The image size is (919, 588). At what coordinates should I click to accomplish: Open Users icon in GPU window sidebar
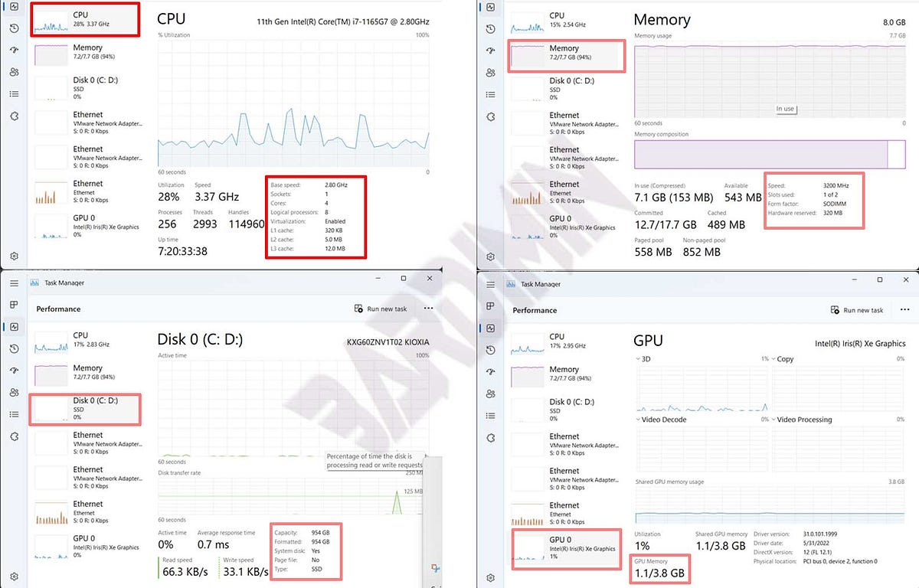click(x=490, y=394)
